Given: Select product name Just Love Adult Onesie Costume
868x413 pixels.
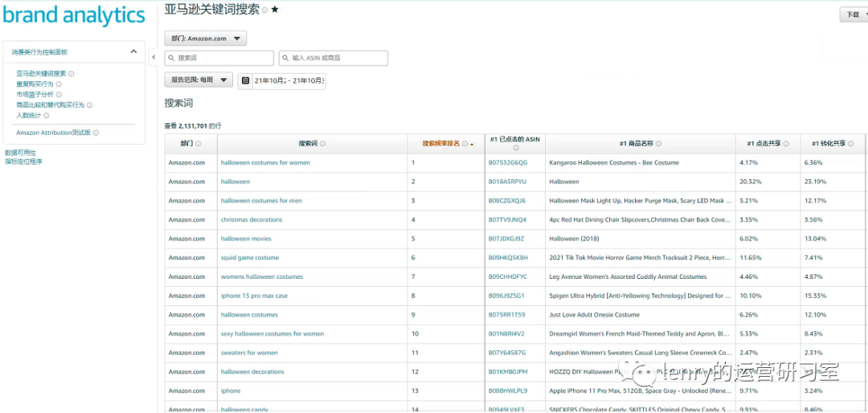Looking at the screenshot, I should 594,314.
